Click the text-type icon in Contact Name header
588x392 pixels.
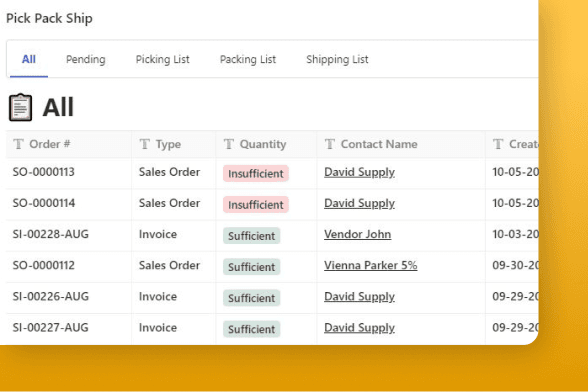[330, 144]
